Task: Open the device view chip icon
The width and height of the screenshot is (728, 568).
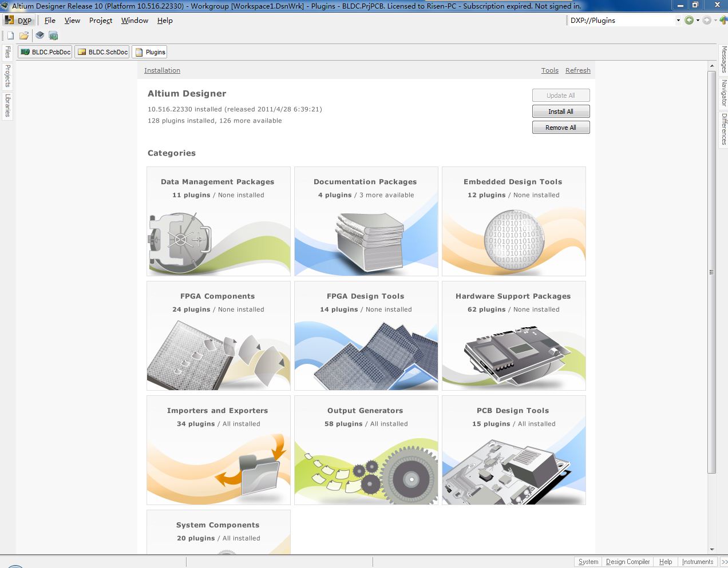Action: [40, 35]
